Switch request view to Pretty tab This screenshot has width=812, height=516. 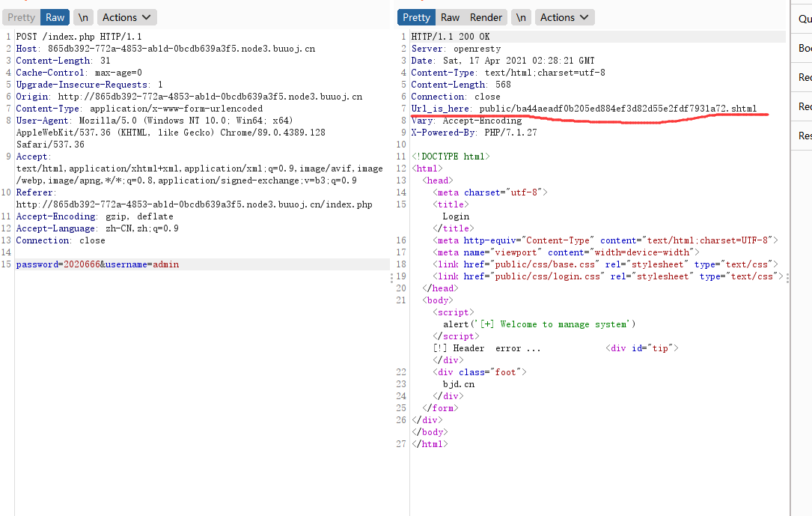[21, 17]
